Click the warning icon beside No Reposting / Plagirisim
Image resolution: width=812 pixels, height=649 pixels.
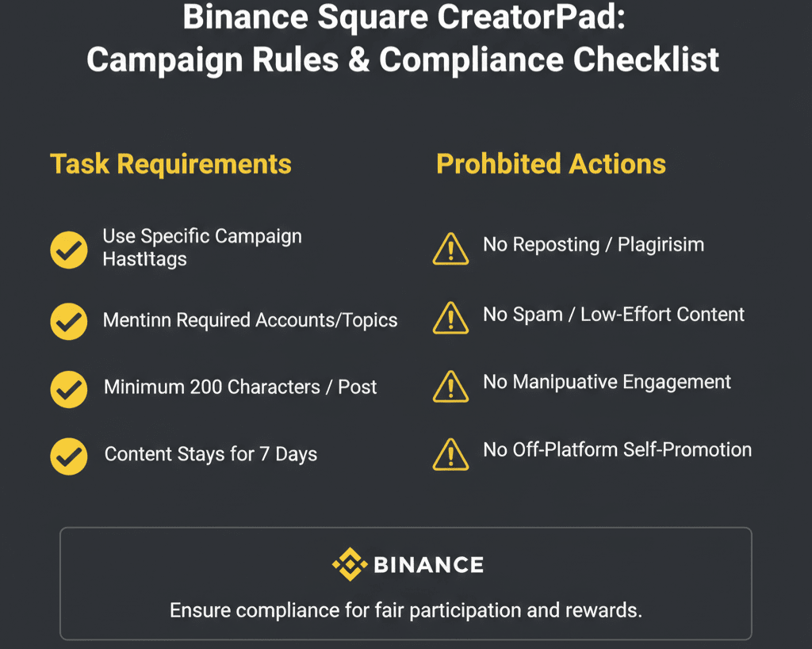[451, 249]
